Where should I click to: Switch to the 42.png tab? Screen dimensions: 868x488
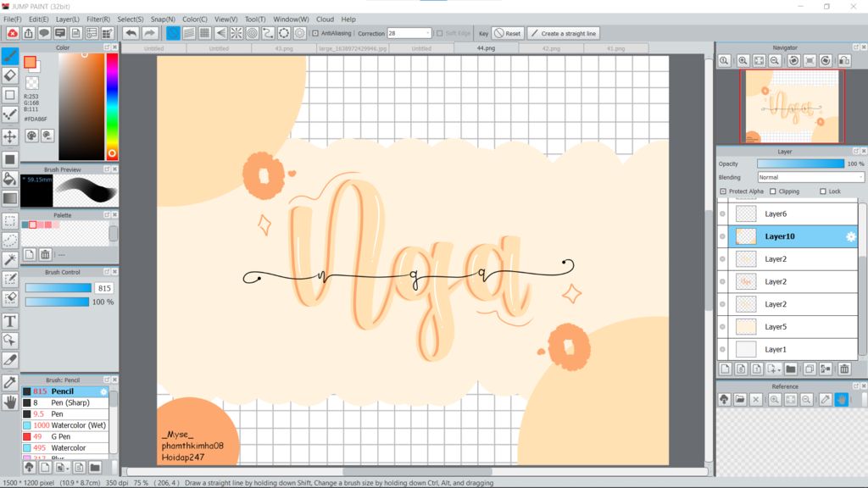click(x=551, y=48)
